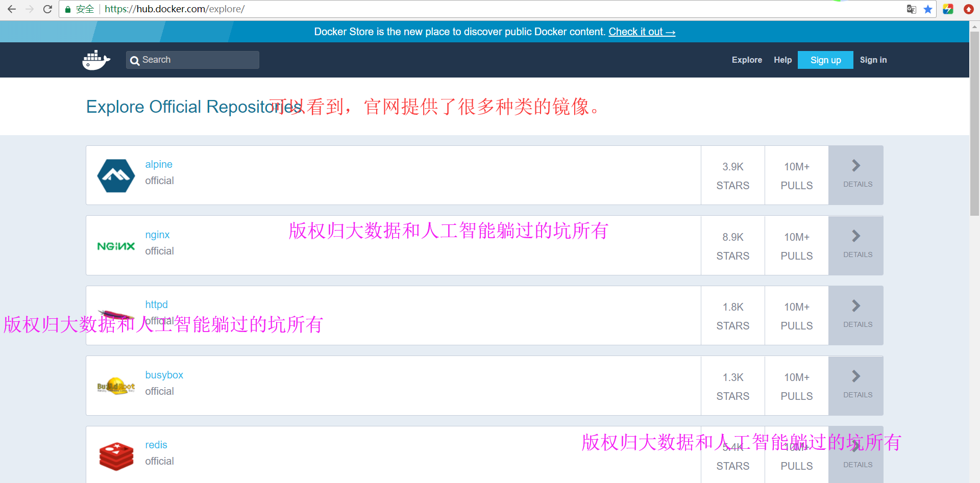Open the alpine repository link
980x483 pixels.
[159, 164]
